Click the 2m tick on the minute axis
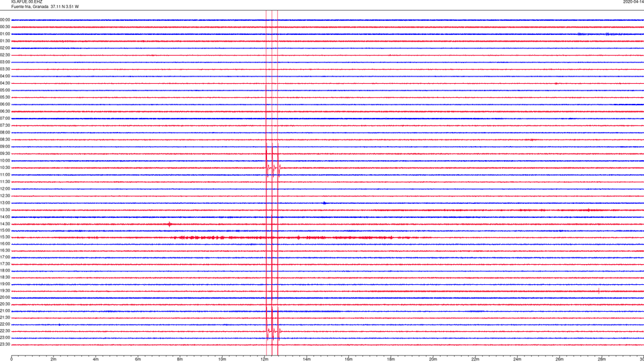Screen dimensions: 644x362 (54, 359)
